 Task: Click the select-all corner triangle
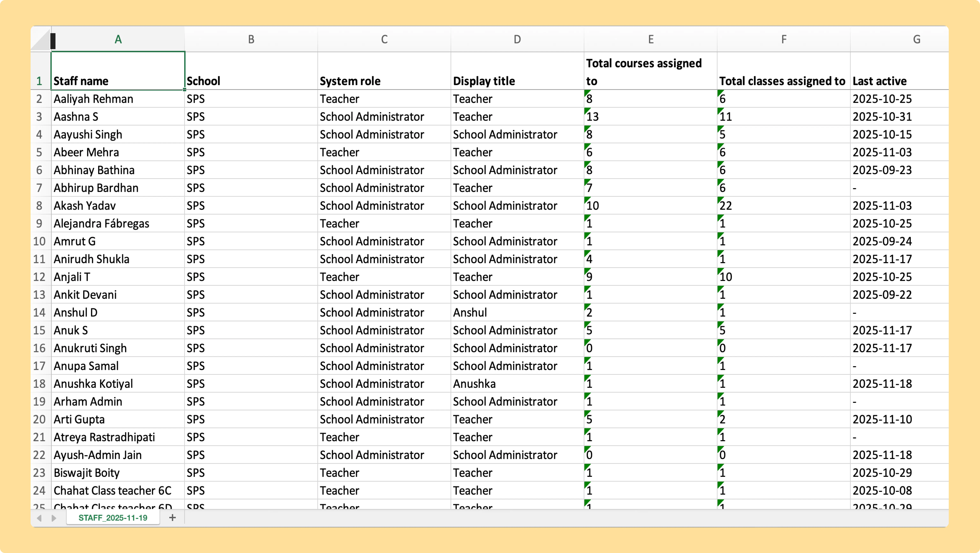[x=41, y=39]
